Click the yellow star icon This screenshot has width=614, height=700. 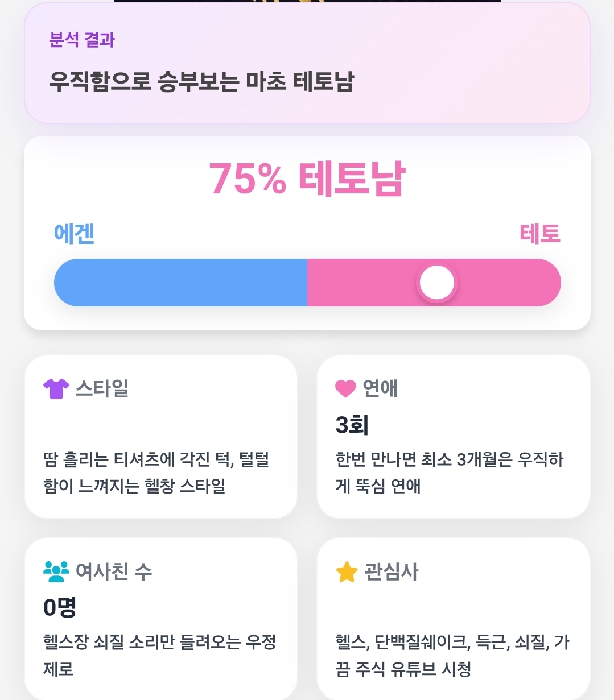click(347, 572)
